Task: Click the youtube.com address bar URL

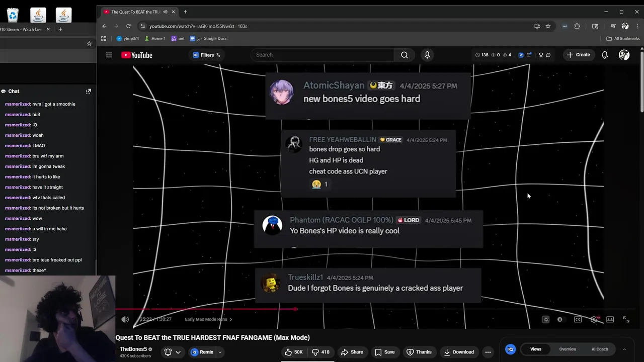Action: click(x=198, y=26)
